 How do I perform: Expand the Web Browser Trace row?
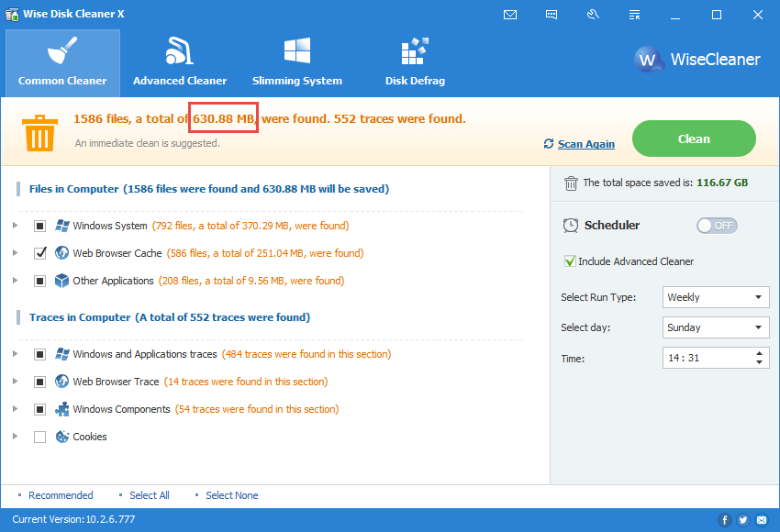coord(15,382)
